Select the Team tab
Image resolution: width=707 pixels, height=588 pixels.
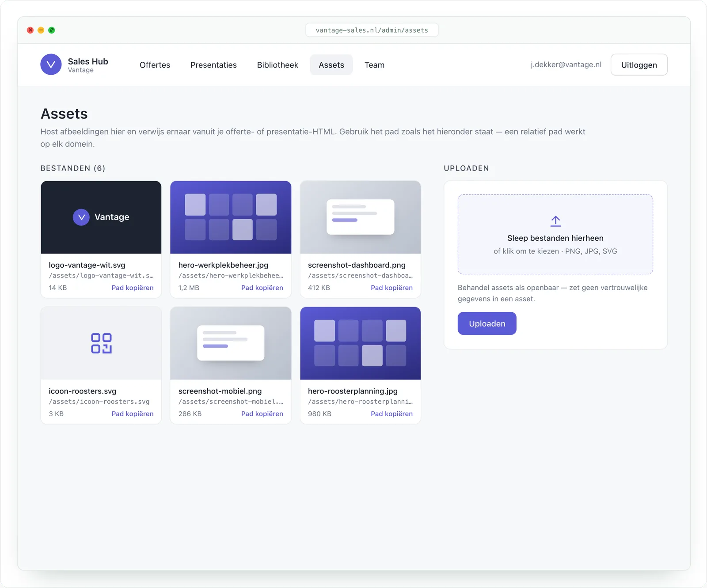coord(374,65)
